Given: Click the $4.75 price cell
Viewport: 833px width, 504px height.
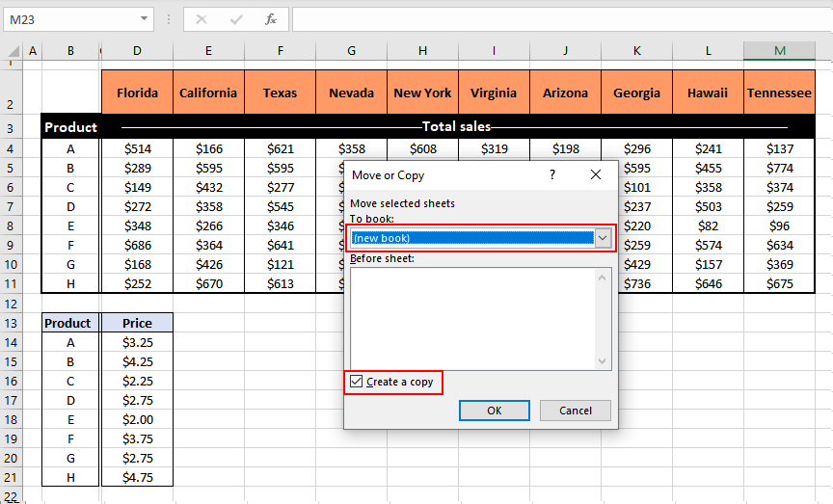Looking at the screenshot, I should tap(137, 477).
